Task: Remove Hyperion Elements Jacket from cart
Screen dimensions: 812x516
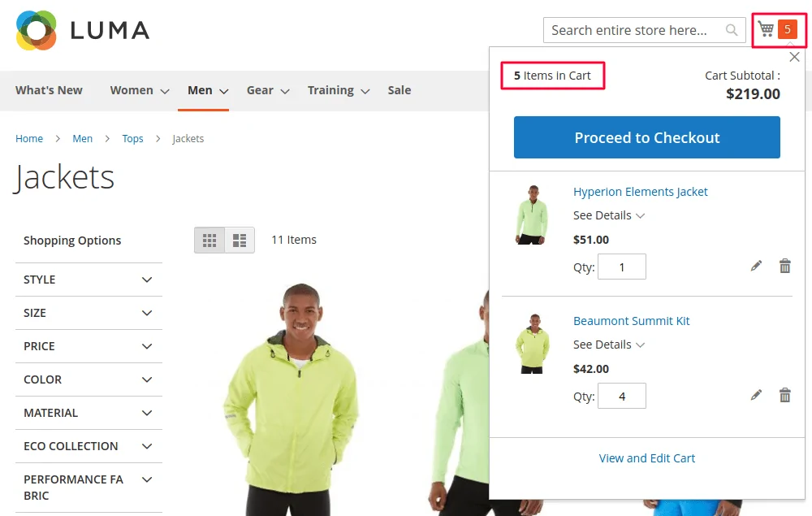Action: (x=784, y=266)
